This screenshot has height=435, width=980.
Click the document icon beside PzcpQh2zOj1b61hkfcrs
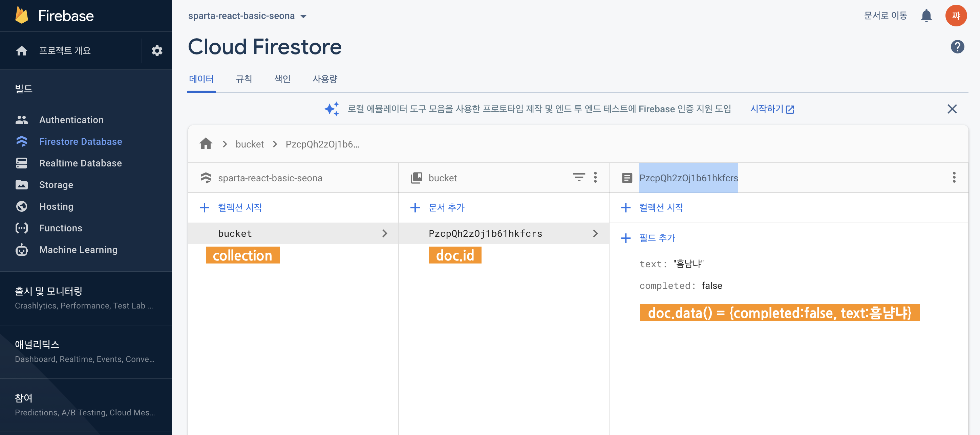point(627,178)
